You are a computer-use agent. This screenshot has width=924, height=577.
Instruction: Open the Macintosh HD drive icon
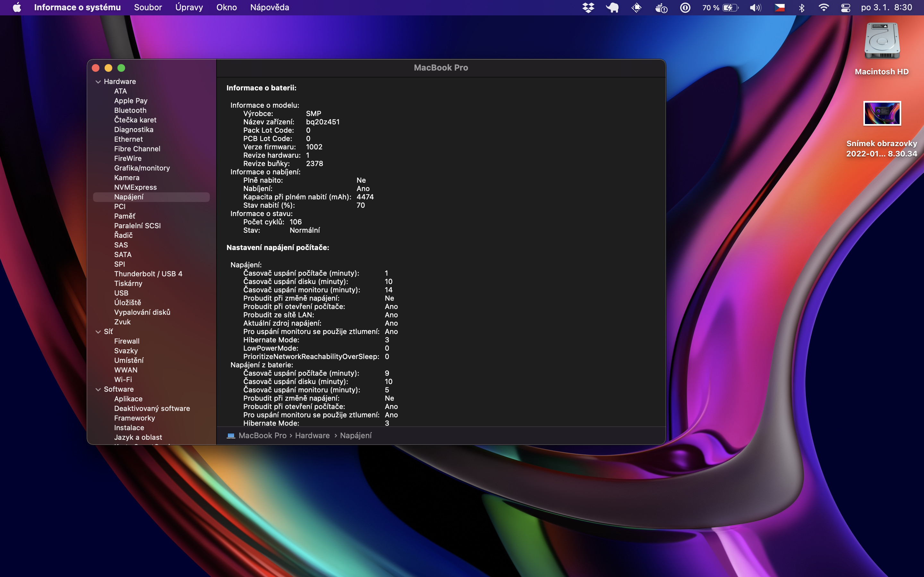tap(882, 41)
